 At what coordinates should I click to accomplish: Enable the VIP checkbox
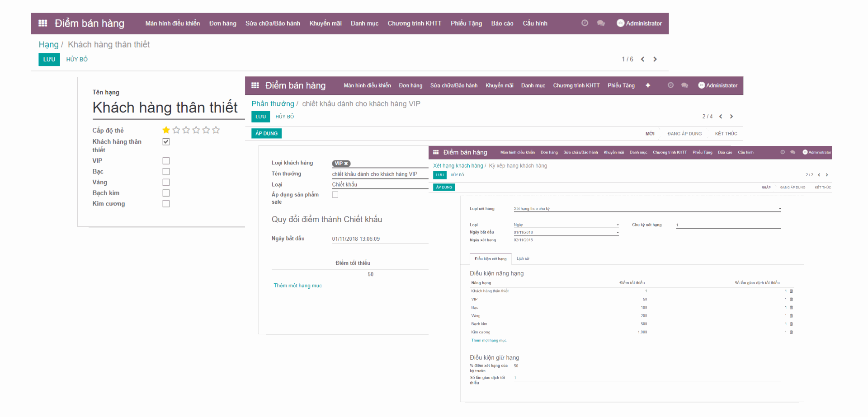pos(166,160)
